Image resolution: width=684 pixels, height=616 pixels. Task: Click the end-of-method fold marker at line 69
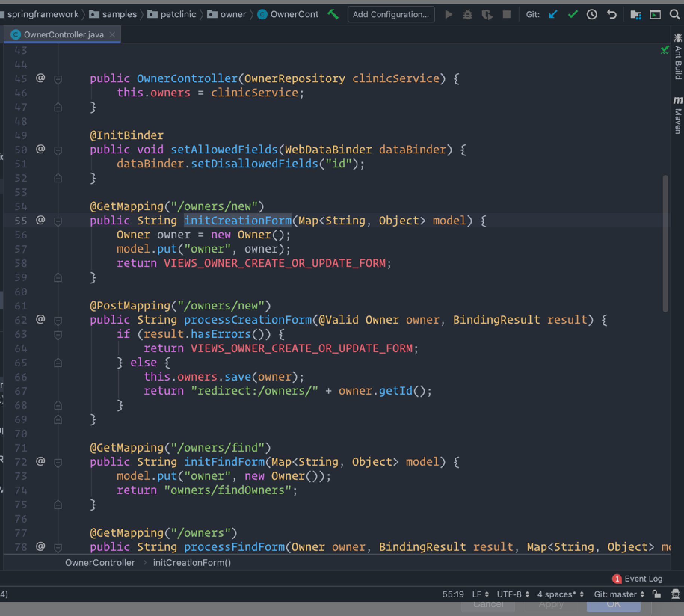point(58,420)
